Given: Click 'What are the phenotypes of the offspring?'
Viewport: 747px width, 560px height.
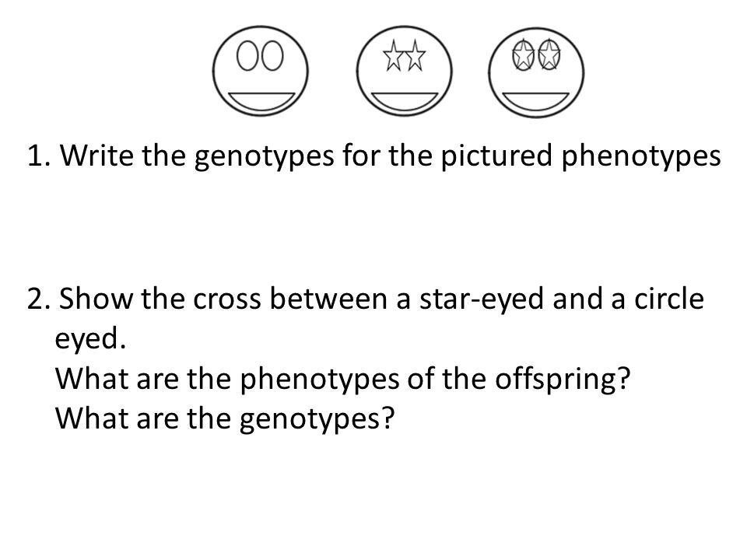Looking at the screenshot, I should click(343, 379).
